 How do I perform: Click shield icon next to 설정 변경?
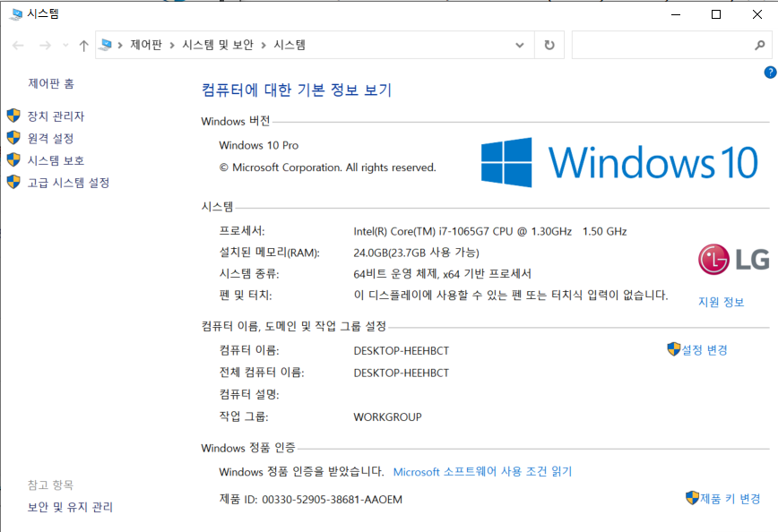[x=674, y=349]
